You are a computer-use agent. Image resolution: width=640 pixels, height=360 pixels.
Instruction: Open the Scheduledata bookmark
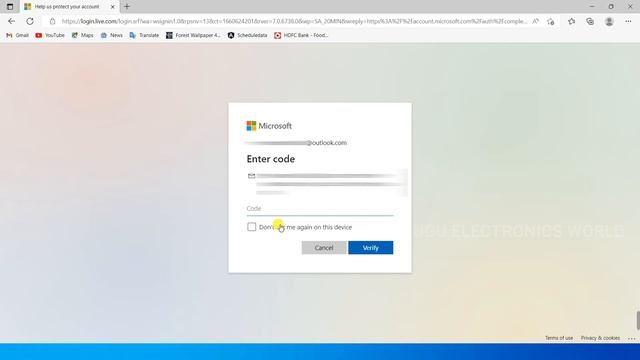coord(247,36)
